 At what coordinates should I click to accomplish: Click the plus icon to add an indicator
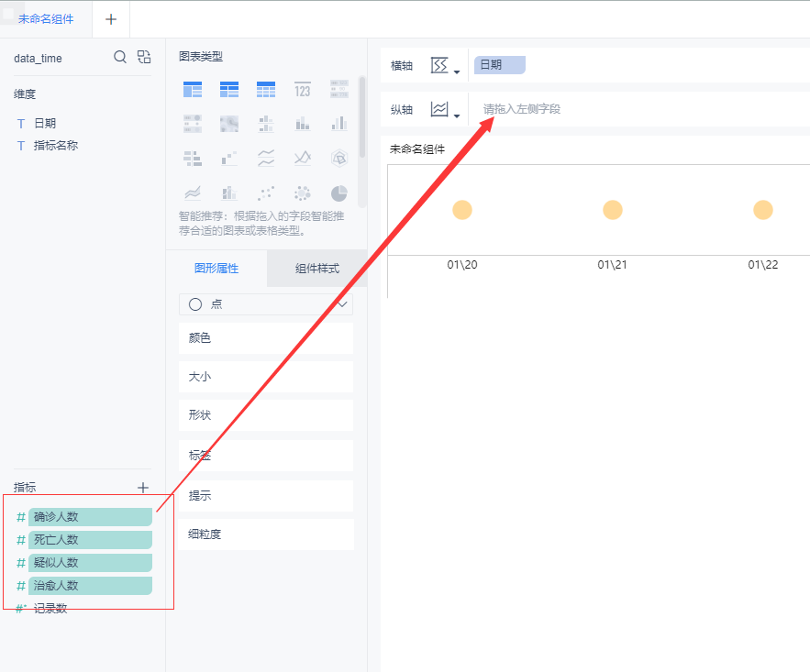click(x=143, y=487)
